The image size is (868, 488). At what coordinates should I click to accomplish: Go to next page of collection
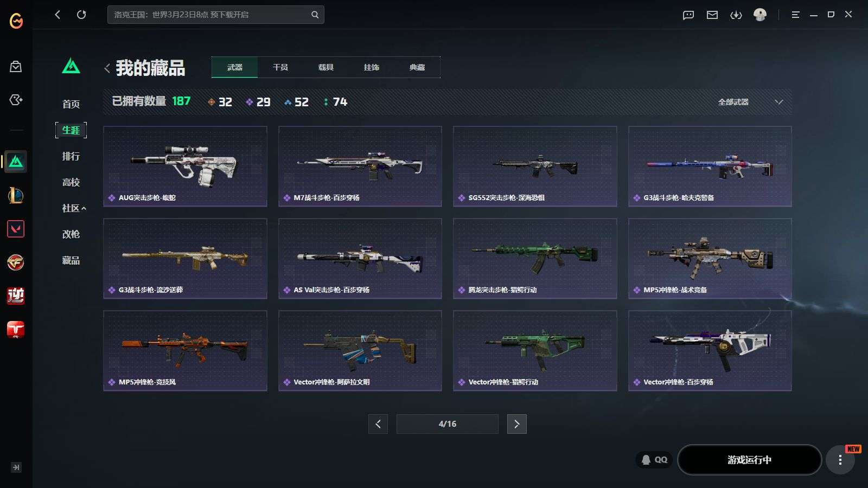point(516,424)
